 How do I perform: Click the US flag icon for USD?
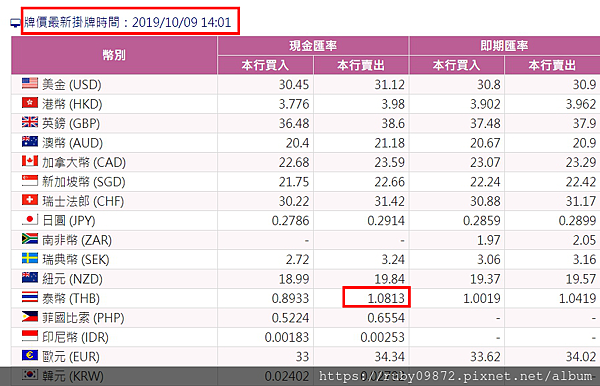30,83
